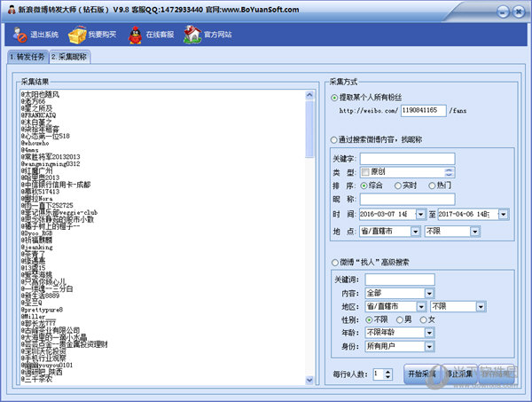Select 提取某个人所有粉丝 radio option
This screenshot has width=532, height=402.
[334, 98]
